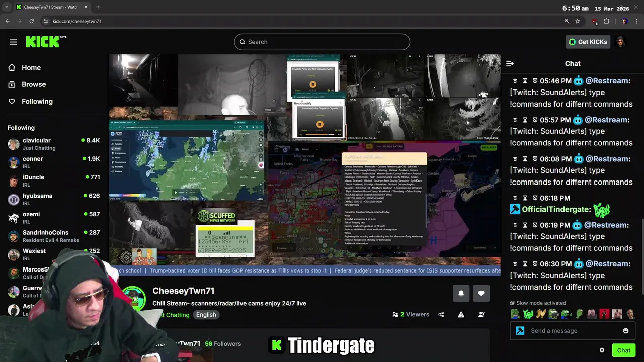Open the hamburger sidebar menu
The width and height of the screenshot is (644, 362).
coord(13,42)
